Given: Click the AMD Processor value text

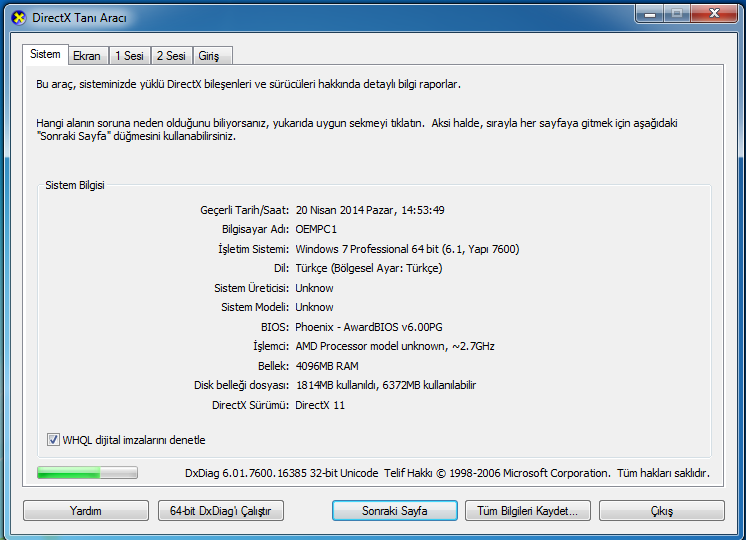Looking at the screenshot, I should pos(394,346).
